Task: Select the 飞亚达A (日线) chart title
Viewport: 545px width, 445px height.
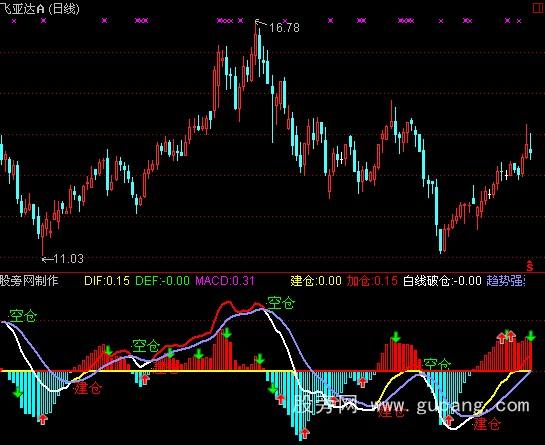Action: [40, 8]
